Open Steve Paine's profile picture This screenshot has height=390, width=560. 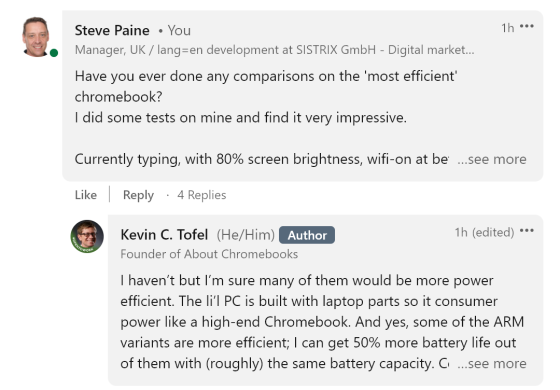(36, 37)
